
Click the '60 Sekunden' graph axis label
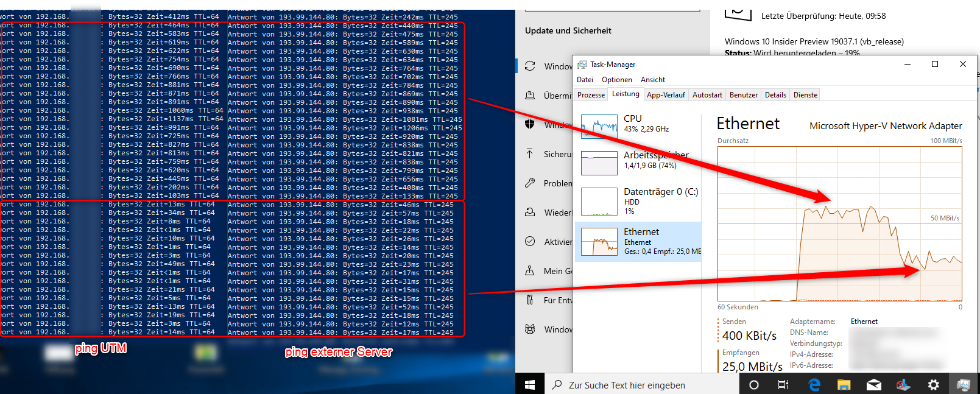[x=738, y=307]
